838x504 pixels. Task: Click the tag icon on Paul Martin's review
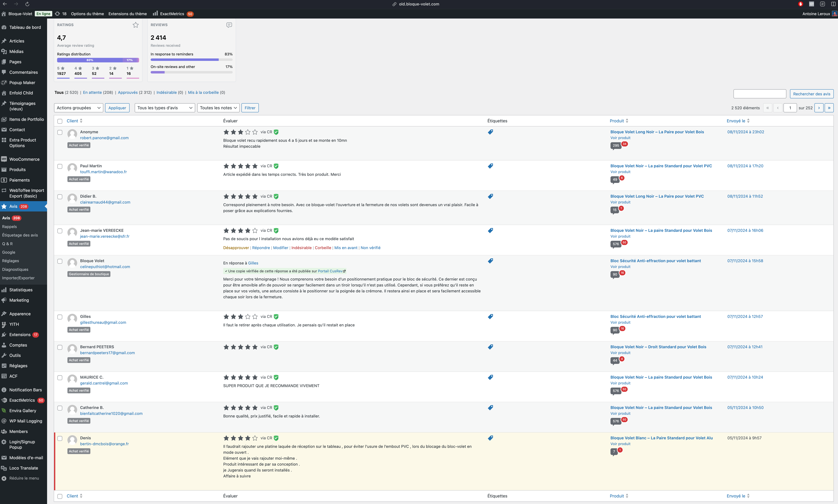[x=490, y=166]
